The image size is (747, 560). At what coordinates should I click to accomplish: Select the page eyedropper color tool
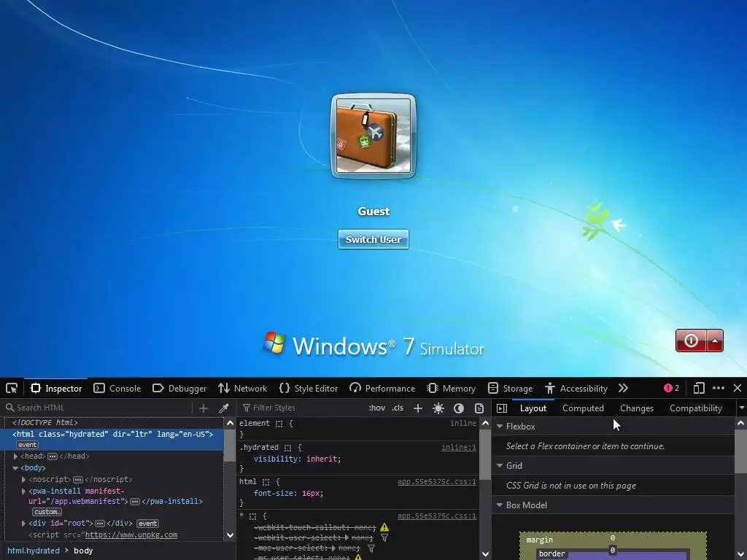pos(223,408)
